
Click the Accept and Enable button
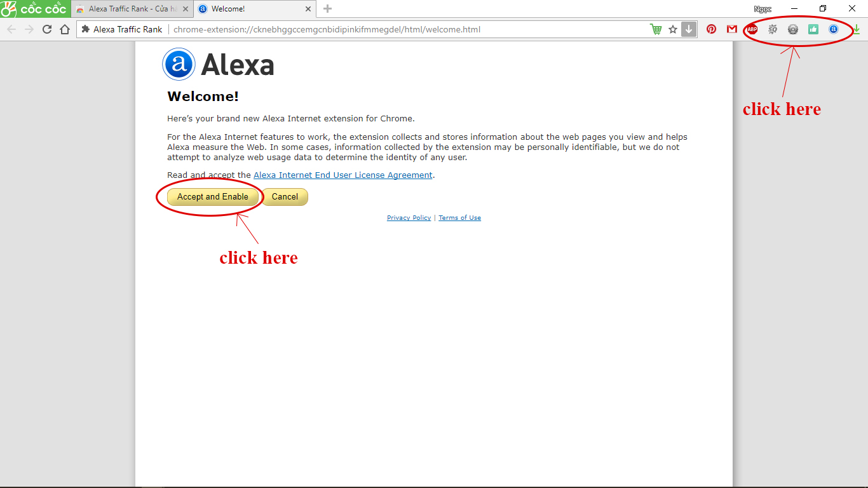(x=213, y=197)
